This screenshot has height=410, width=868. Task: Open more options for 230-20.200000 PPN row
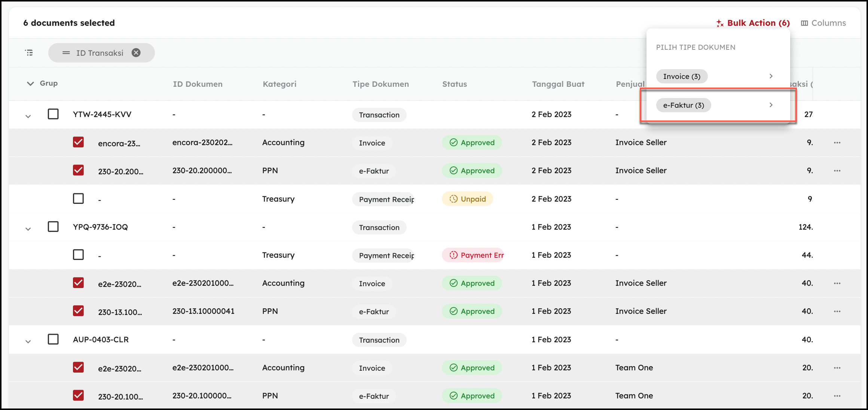point(837,171)
